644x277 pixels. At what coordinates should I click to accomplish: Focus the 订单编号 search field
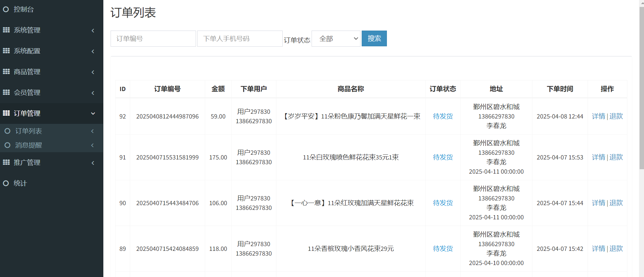pyautogui.click(x=153, y=39)
